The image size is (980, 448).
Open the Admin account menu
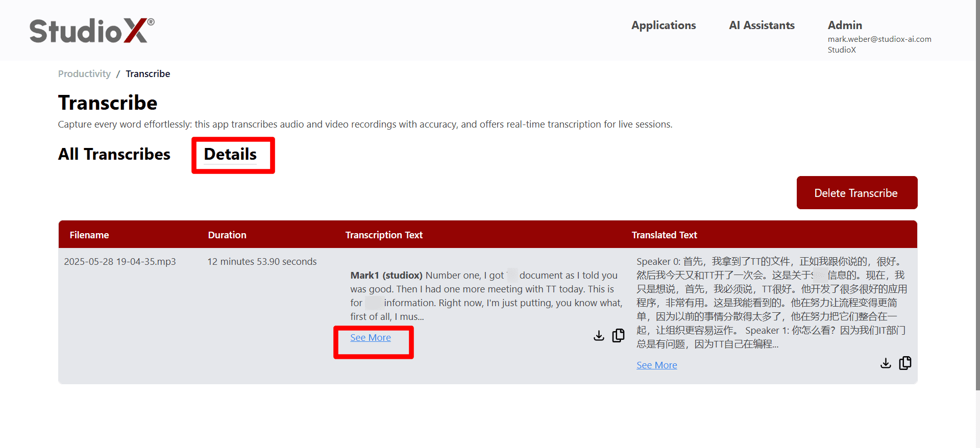coord(845,26)
